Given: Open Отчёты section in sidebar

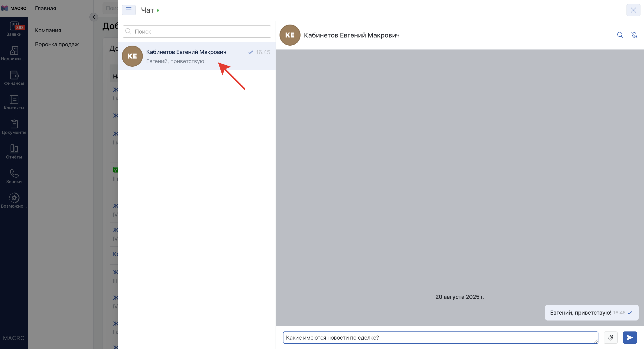Looking at the screenshot, I should click(14, 152).
